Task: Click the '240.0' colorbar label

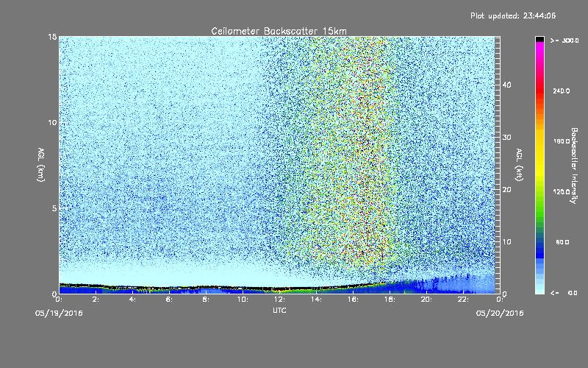Action: 562,91
